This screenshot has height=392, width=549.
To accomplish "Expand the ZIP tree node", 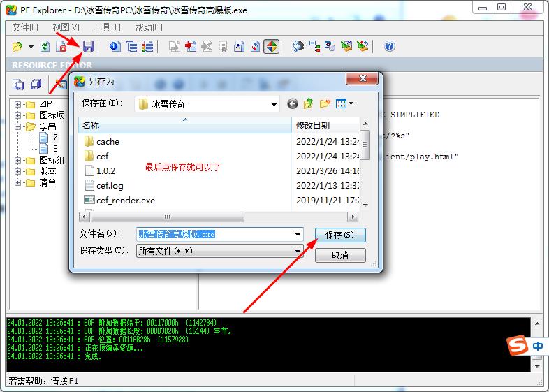I will tap(17, 104).
